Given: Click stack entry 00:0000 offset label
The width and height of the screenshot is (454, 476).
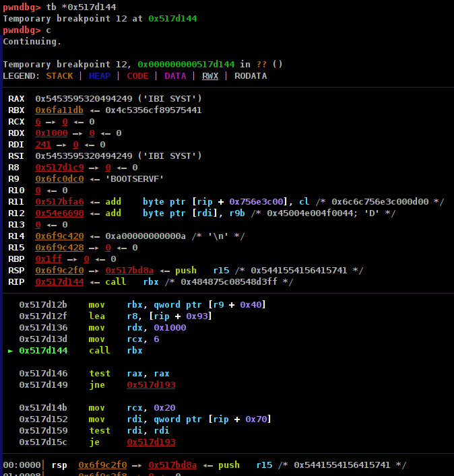Looking at the screenshot, I should [22, 465].
